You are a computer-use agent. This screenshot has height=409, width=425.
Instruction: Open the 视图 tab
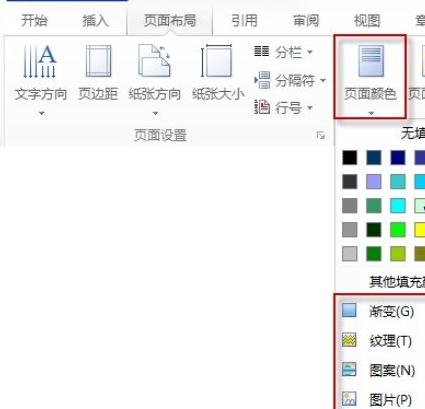(x=367, y=21)
